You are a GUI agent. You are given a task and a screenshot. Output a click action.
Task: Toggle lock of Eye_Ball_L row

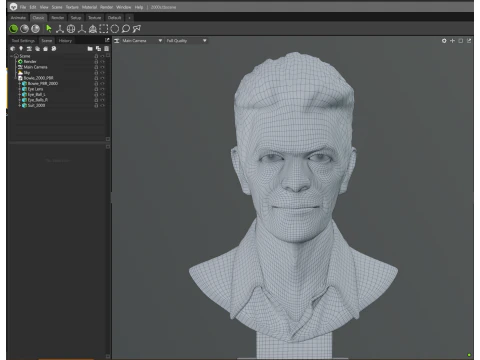click(96, 94)
